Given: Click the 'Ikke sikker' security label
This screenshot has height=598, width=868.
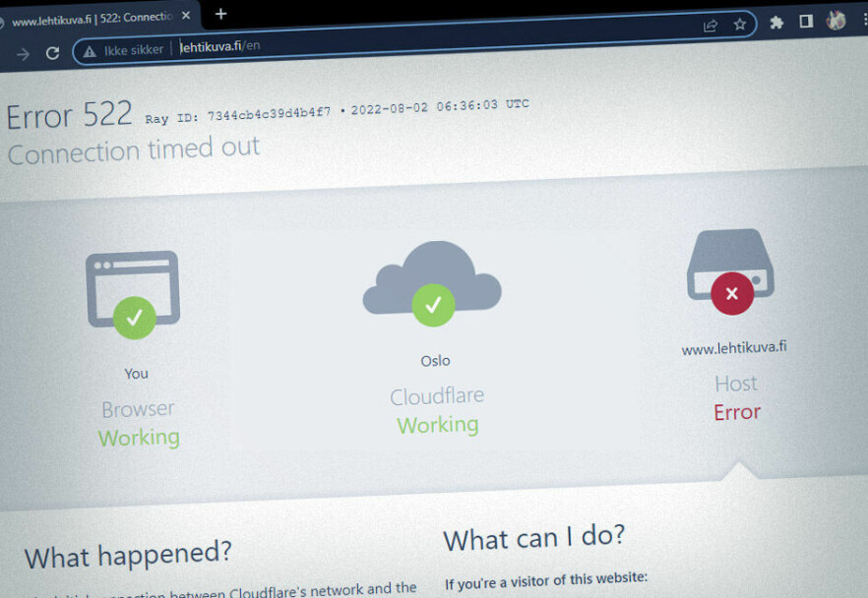Looking at the screenshot, I should pos(134,50).
